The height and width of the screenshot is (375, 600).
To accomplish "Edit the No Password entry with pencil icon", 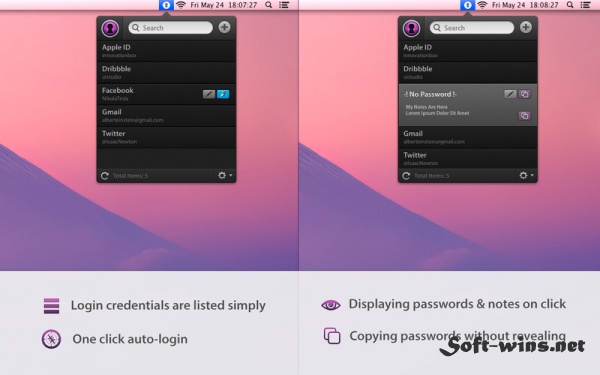I will [x=510, y=94].
